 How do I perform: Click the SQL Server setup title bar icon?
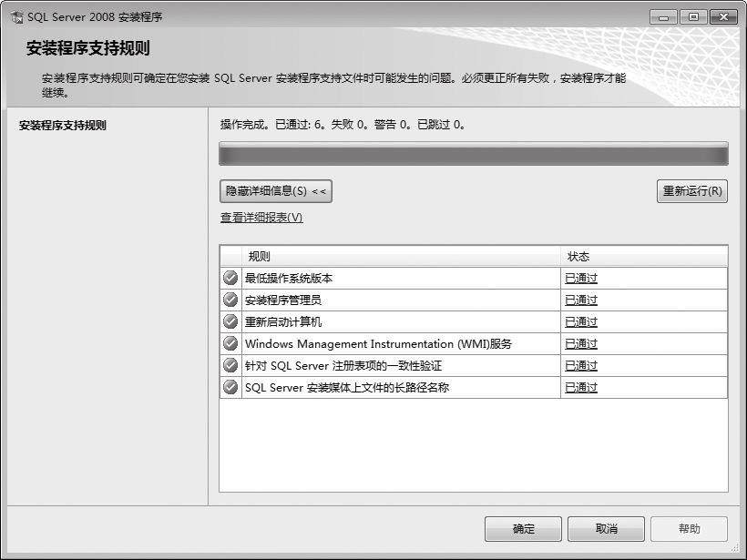click(16, 17)
